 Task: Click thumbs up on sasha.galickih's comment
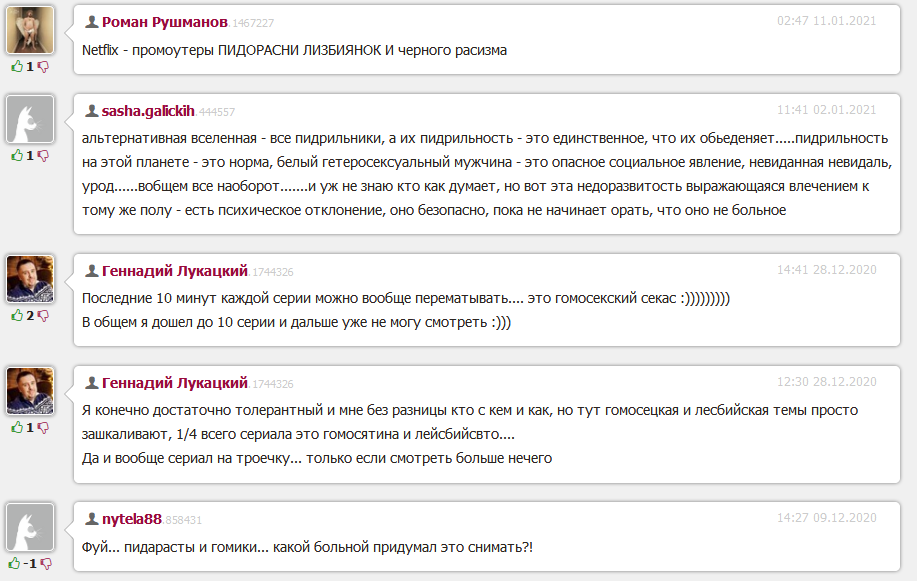click(x=17, y=156)
